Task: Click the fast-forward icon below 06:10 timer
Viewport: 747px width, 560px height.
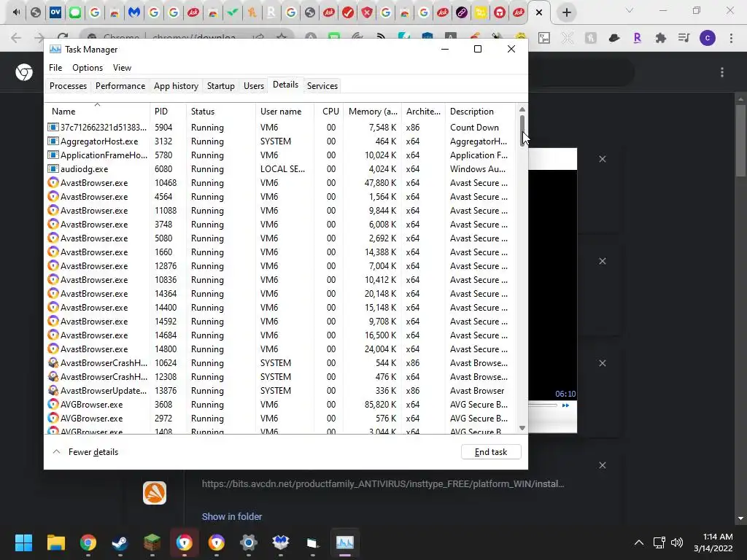Action: pyautogui.click(x=565, y=405)
